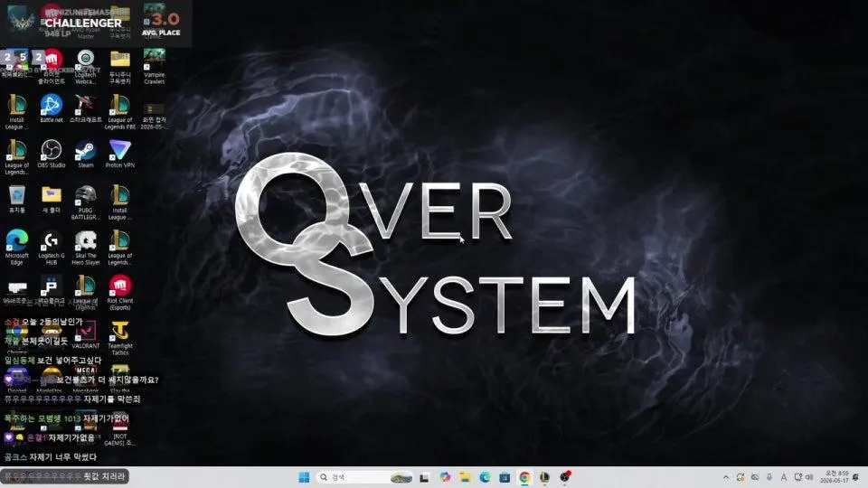Screen dimensions: 868x488
Task: Open the screen capture 2026-05 file icon
Action: click(154, 115)
